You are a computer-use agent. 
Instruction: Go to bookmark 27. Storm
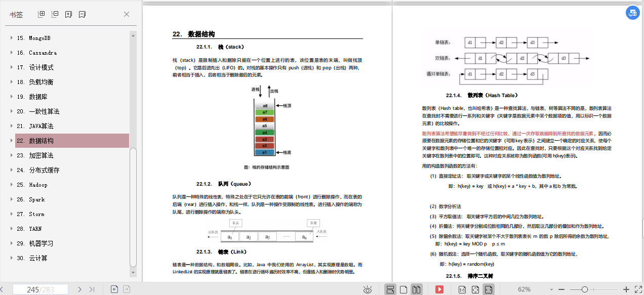(x=30, y=214)
